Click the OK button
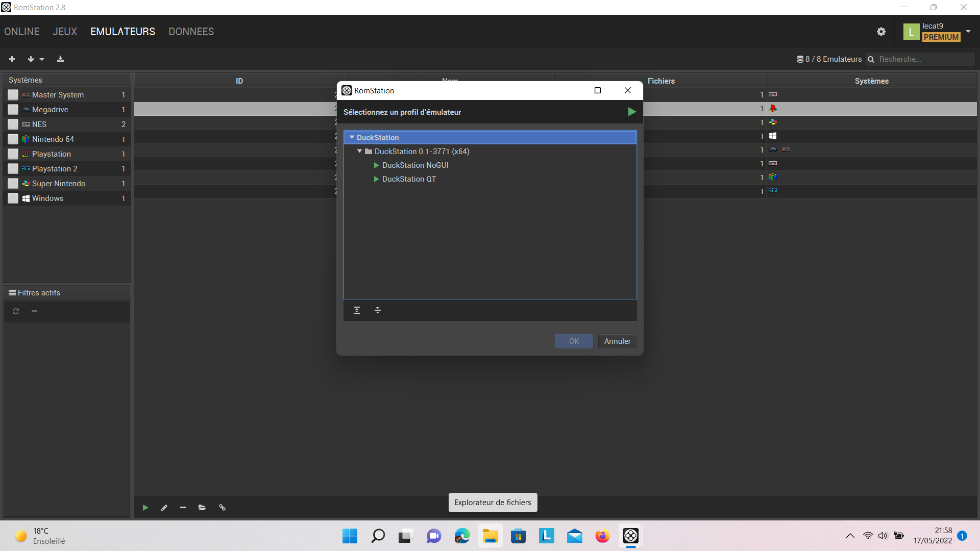 tap(574, 341)
